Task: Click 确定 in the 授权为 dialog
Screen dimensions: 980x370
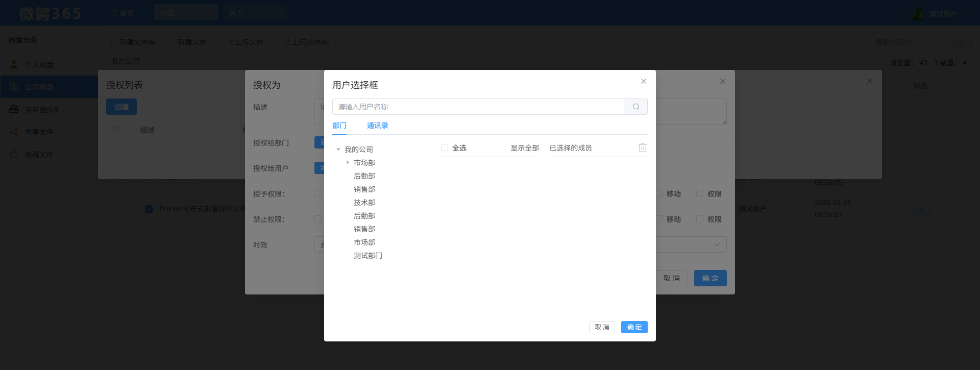Action: pyautogui.click(x=710, y=278)
